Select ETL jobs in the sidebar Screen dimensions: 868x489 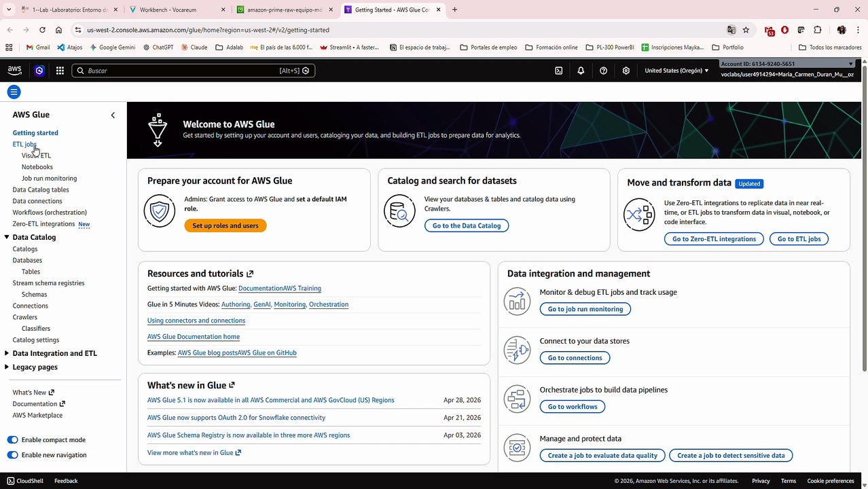[24, 144]
